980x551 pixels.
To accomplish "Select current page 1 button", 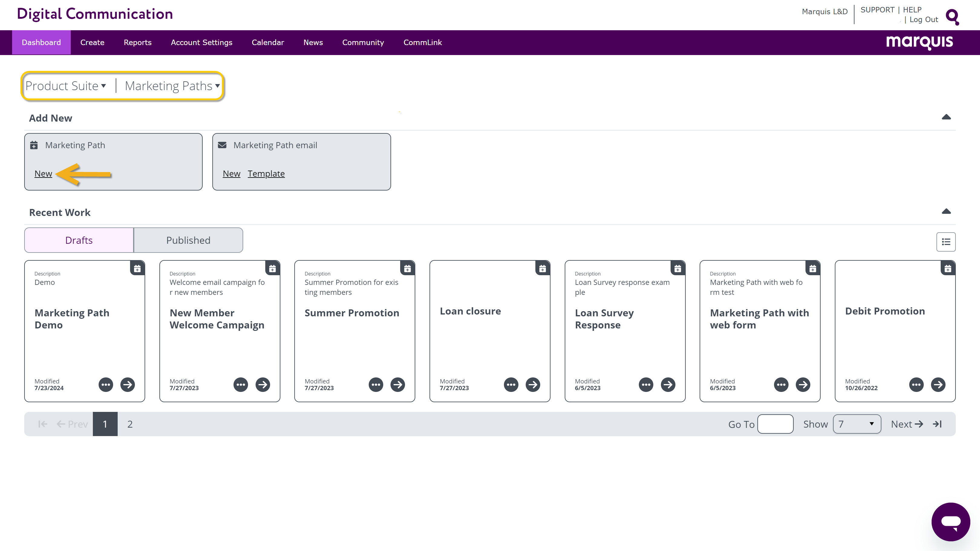I will coord(105,424).
